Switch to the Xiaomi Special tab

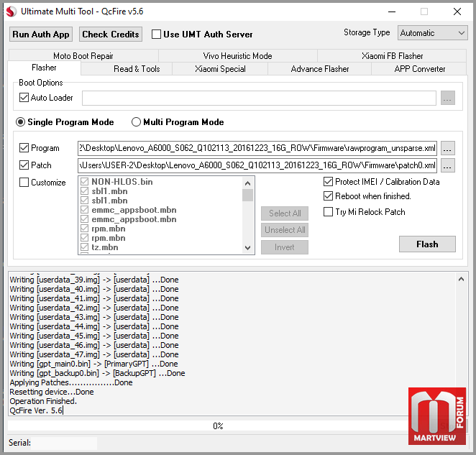(220, 68)
